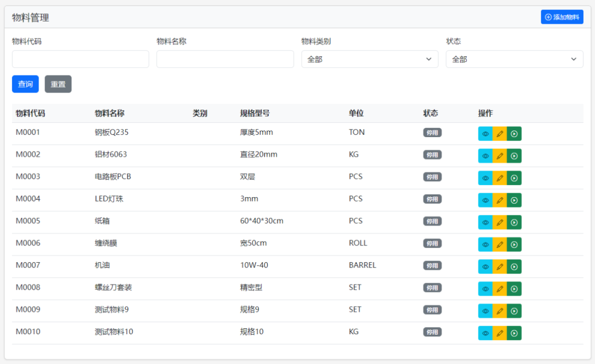
Task: Edit 铝材6063 using the pencil icon
Action: click(499, 155)
